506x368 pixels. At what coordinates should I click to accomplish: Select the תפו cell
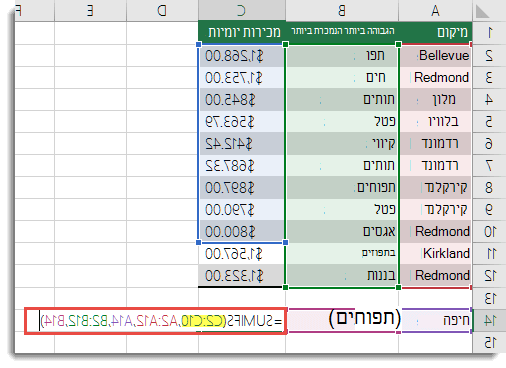click(342, 55)
